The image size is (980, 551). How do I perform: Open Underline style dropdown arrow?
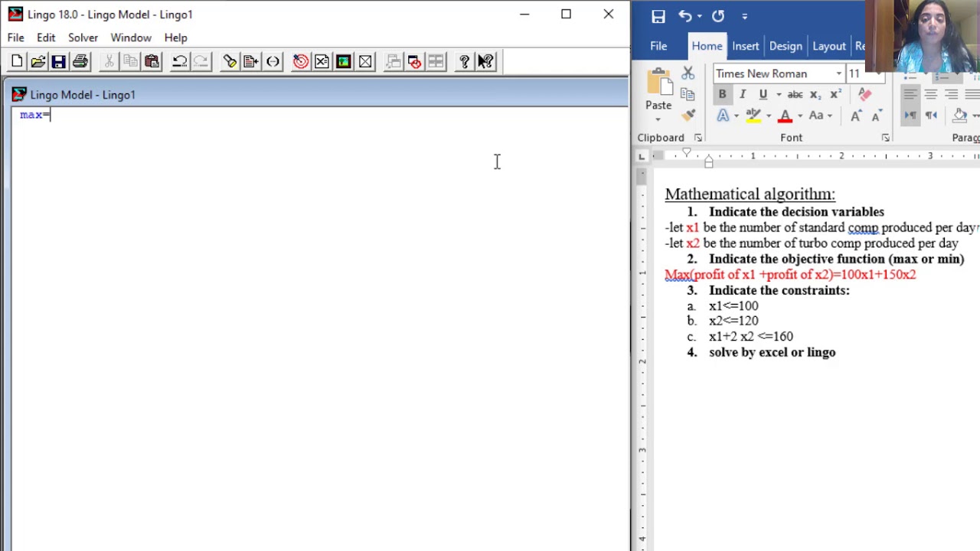[779, 94]
